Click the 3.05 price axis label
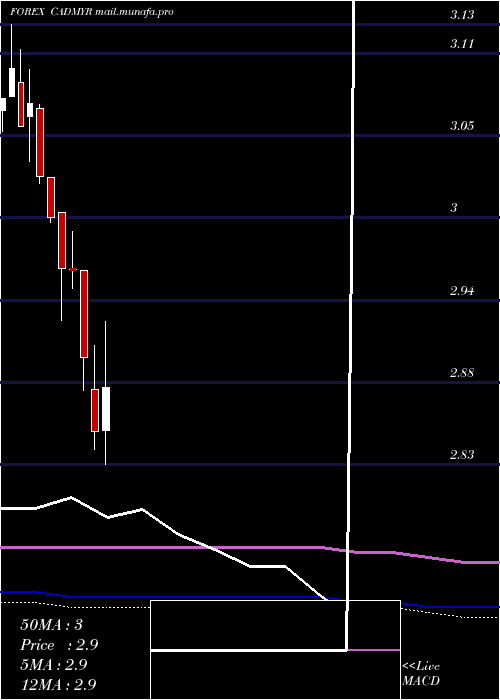500x700 pixels. point(462,125)
